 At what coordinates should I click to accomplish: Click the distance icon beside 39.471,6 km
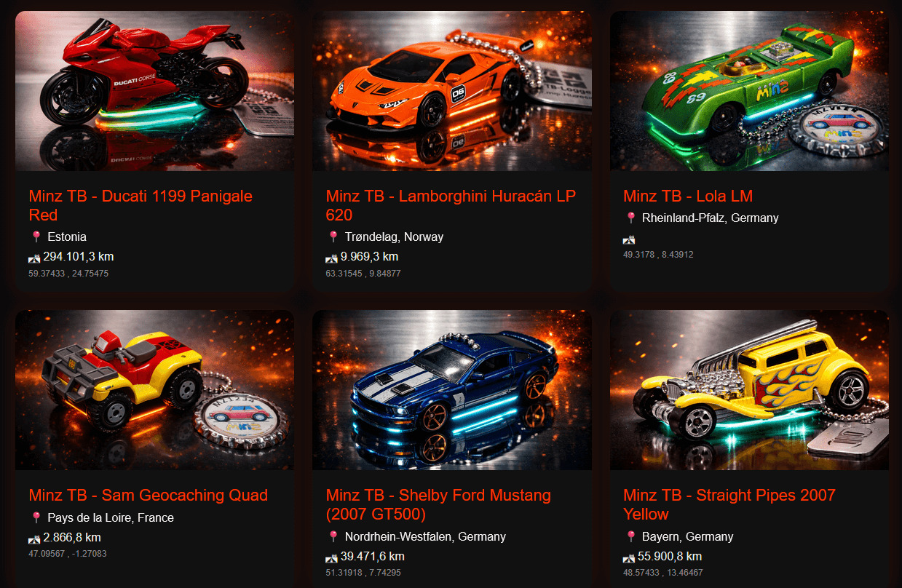pos(331,557)
